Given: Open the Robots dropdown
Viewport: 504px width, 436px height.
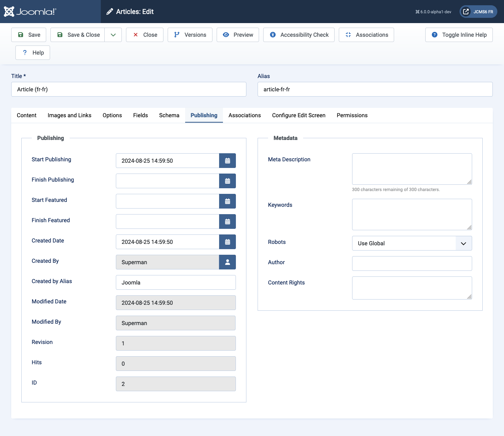Looking at the screenshot, I should (x=412, y=243).
